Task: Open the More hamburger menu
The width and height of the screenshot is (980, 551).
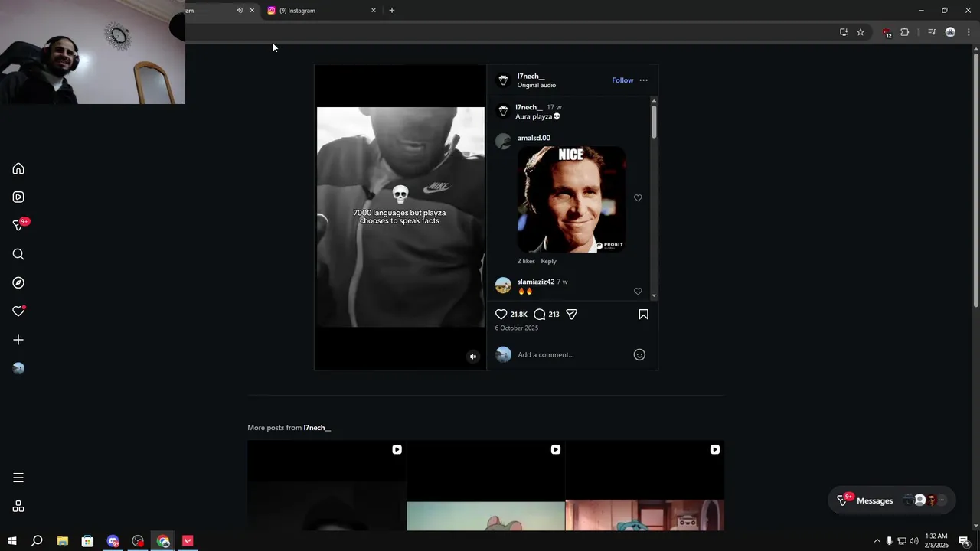Action: tap(18, 478)
